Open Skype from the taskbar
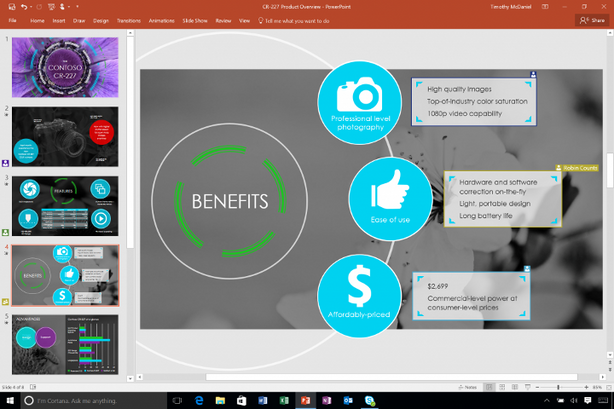The width and height of the screenshot is (614, 409). pos(370,401)
